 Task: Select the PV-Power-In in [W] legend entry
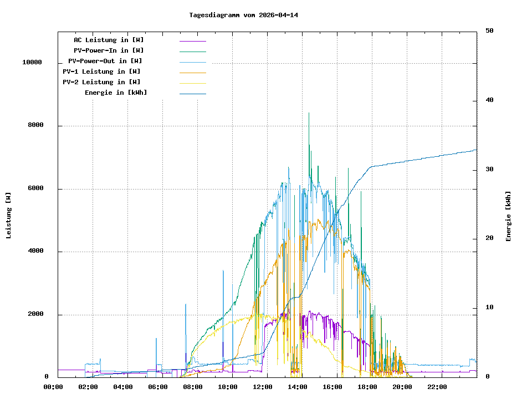pos(109,50)
